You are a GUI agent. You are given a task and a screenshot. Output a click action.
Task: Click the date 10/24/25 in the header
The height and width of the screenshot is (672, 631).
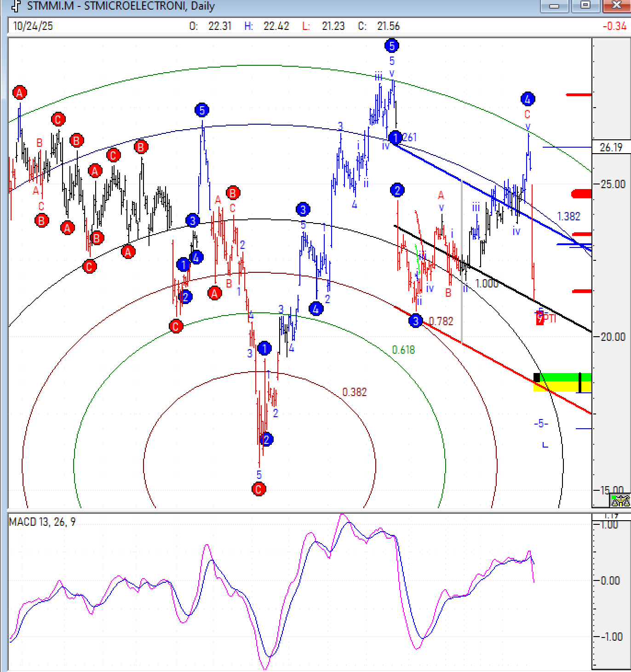click(33, 26)
